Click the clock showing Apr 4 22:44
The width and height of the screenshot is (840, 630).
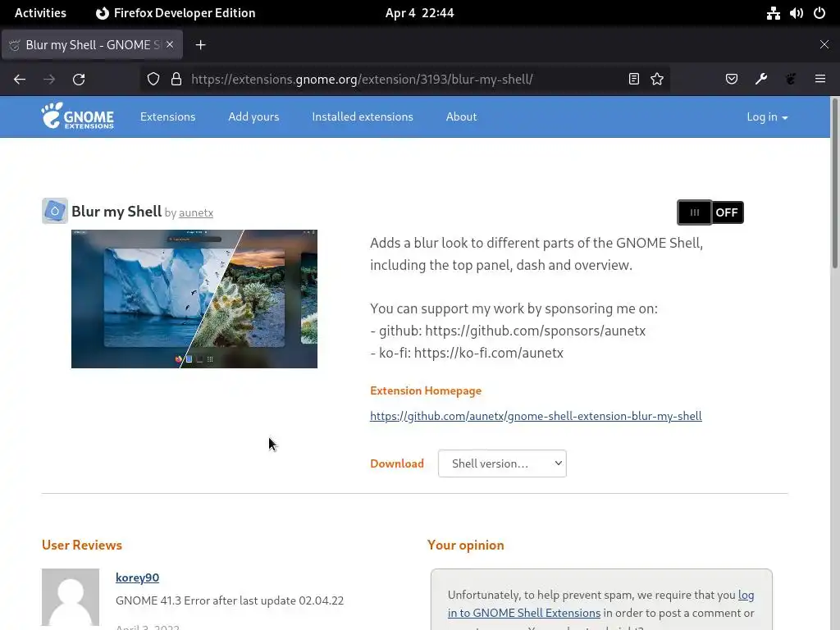click(x=419, y=13)
